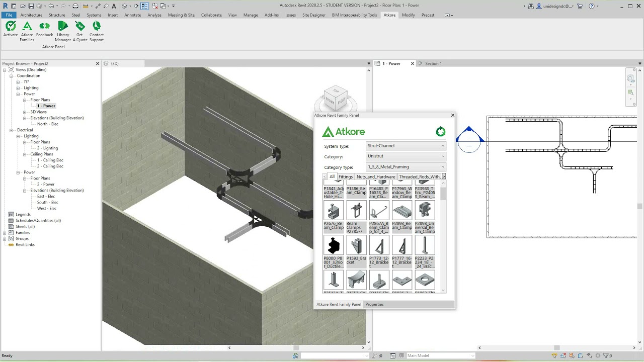Click vertical scrollbar in Atkore family list
The height and width of the screenshot is (362, 644).
[x=443, y=194]
